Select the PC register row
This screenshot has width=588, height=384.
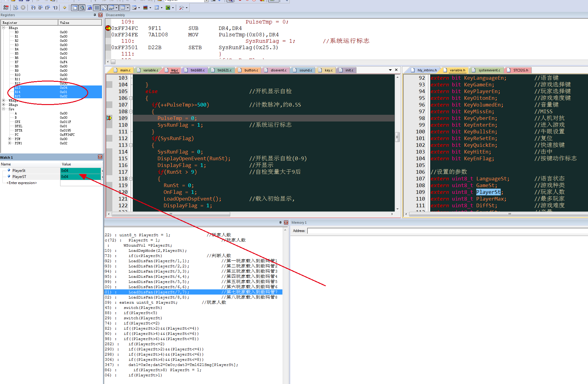pyautogui.click(x=52, y=135)
